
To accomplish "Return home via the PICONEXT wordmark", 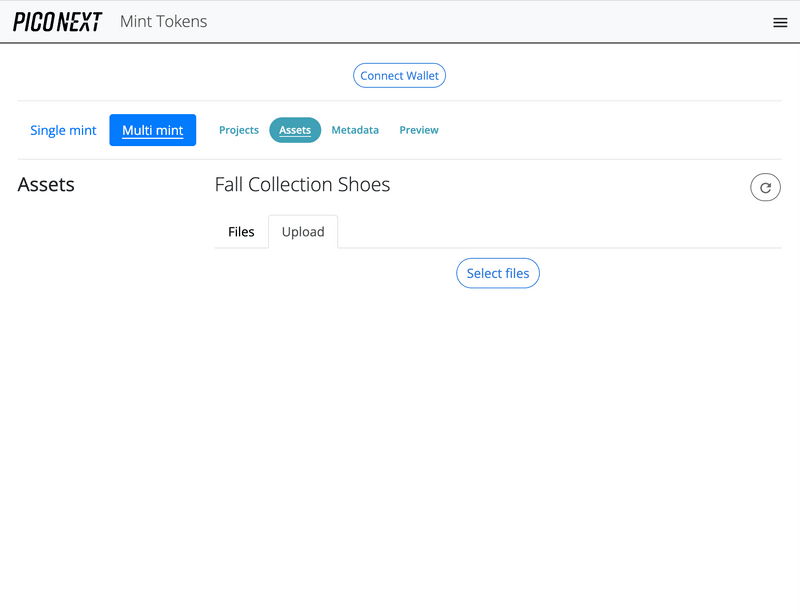I will tap(58, 22).
